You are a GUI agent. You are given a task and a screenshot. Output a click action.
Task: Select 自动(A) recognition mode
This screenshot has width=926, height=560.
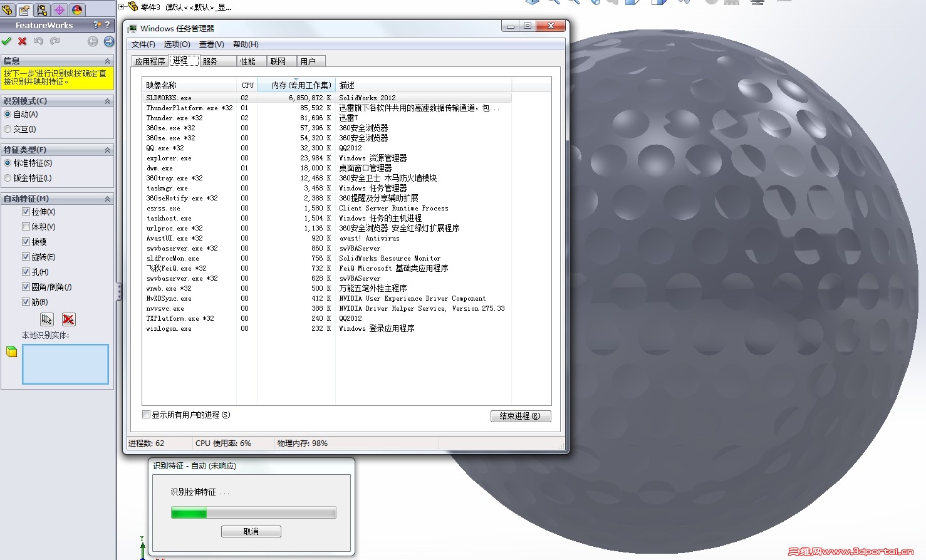(8, 114)
